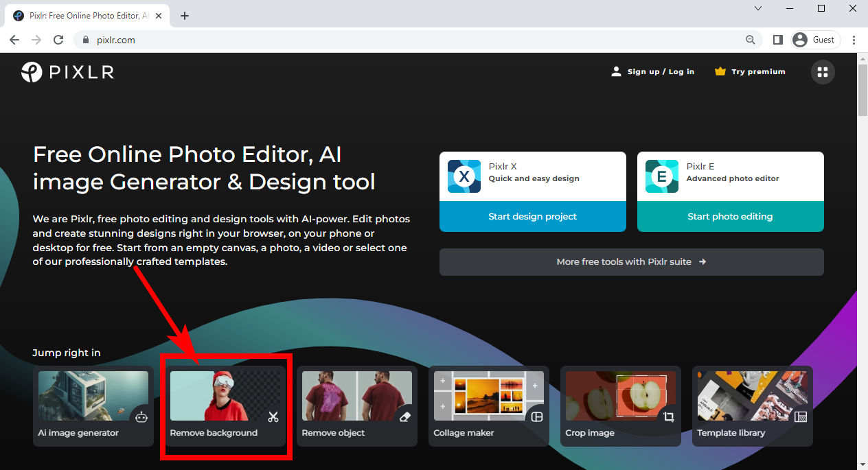Open the apps grid menu icon
The image size is (868, 470).
pyautogui.click(x=823, y=71)
